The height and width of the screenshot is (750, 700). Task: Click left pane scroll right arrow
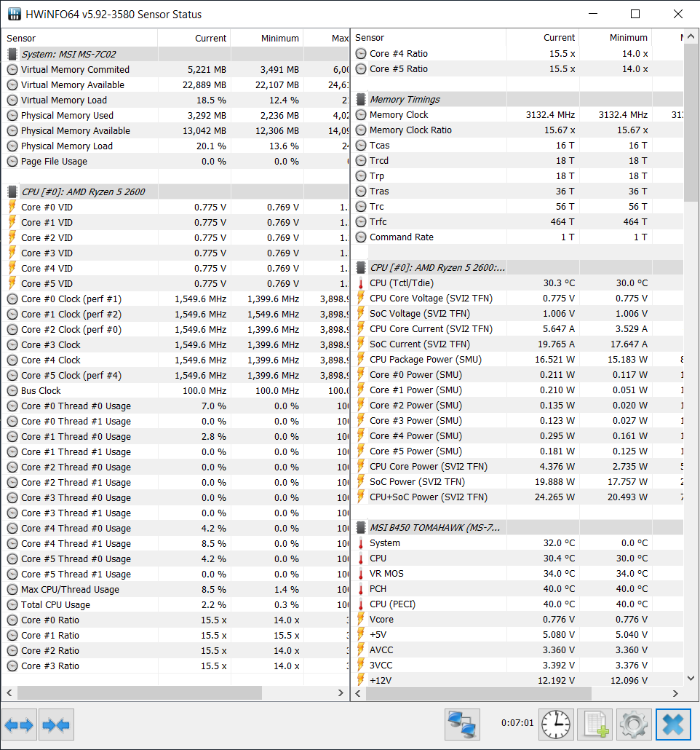click(341, 692)
